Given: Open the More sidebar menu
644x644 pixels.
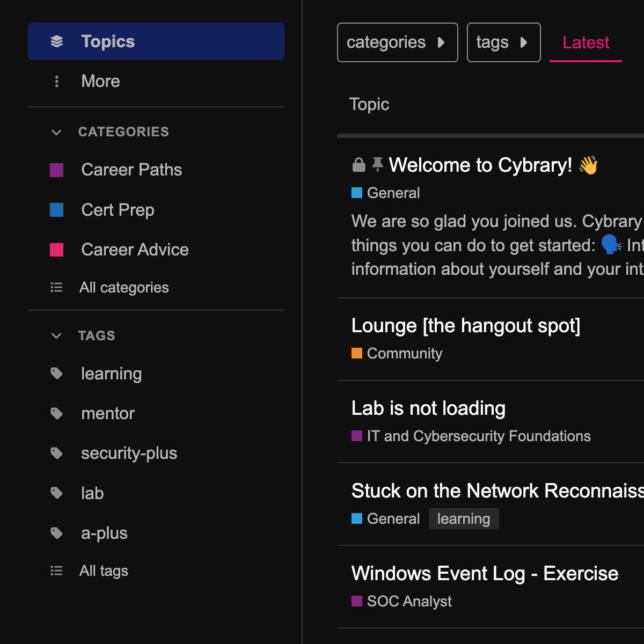Looking at the screenshot, I should [x=156, y=82].
